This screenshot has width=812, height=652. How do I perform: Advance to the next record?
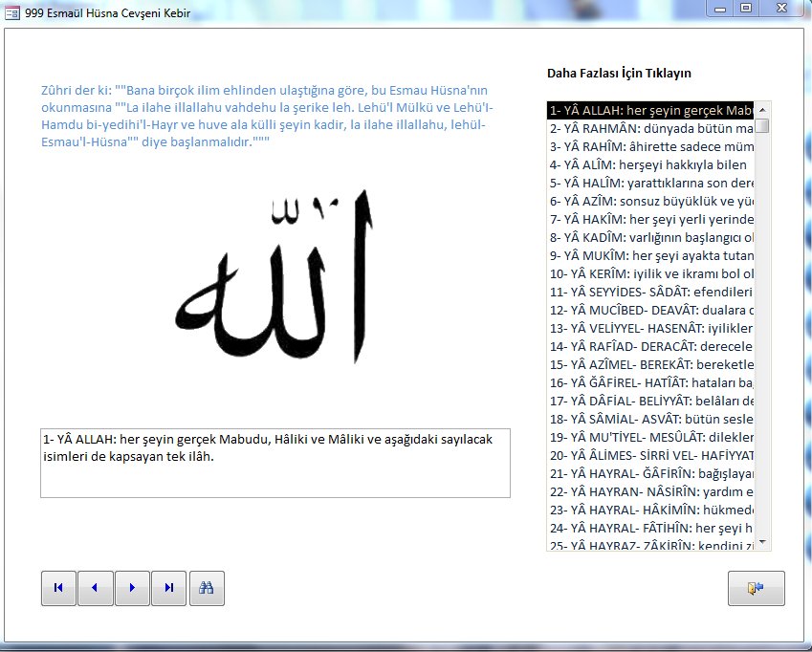click(x=132, y=588)
